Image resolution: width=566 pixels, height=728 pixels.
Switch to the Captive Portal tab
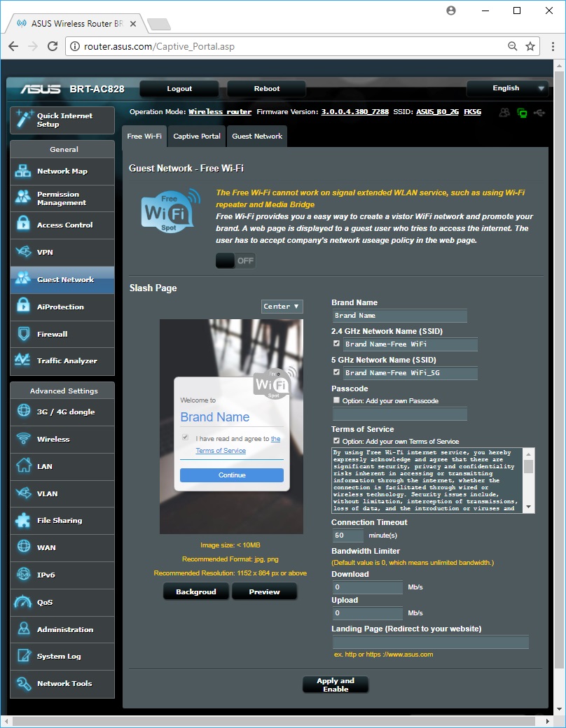197,136
